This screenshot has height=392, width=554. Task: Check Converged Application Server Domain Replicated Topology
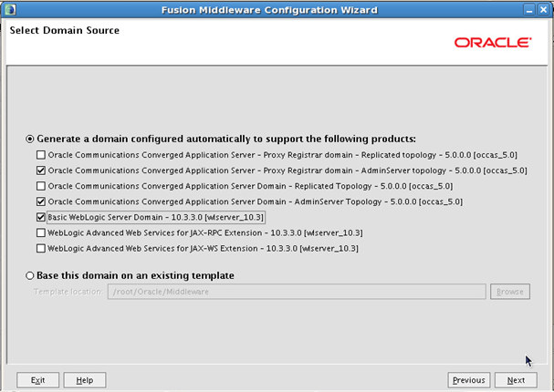[40, 185]
